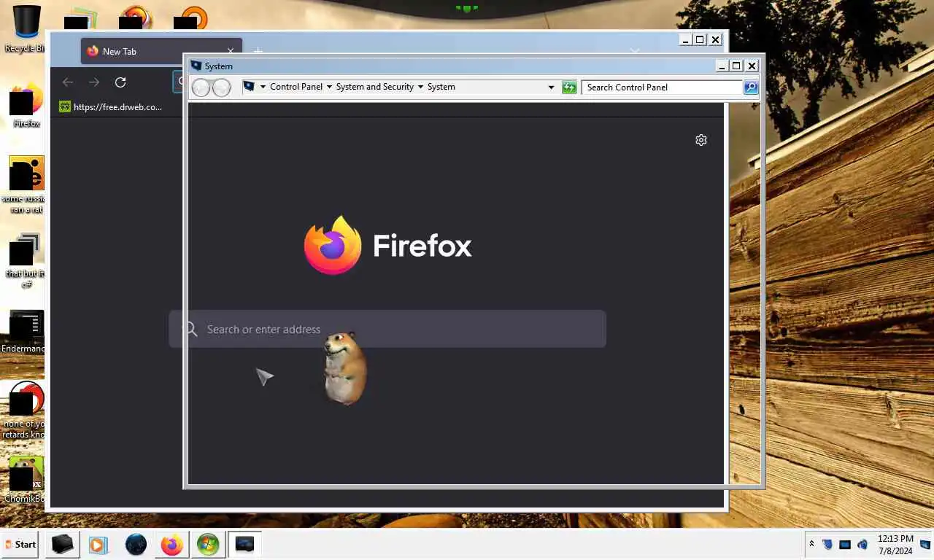Click the System window taskbar button

pos(244,545)
